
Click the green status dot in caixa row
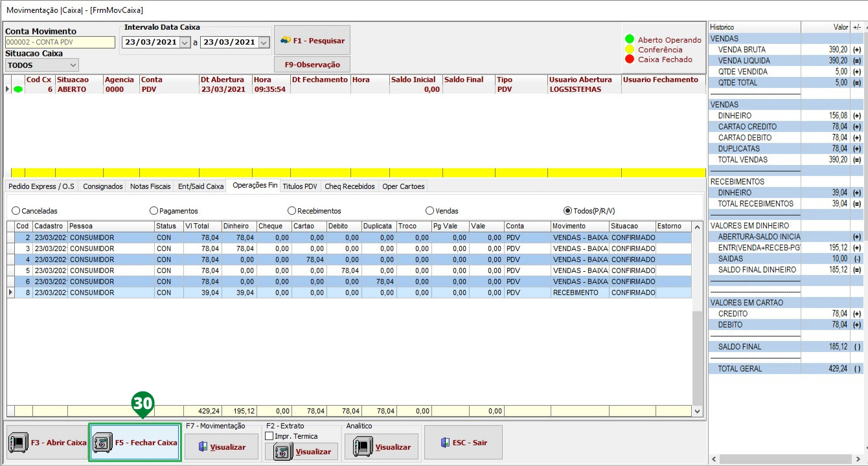coord(17,90)
